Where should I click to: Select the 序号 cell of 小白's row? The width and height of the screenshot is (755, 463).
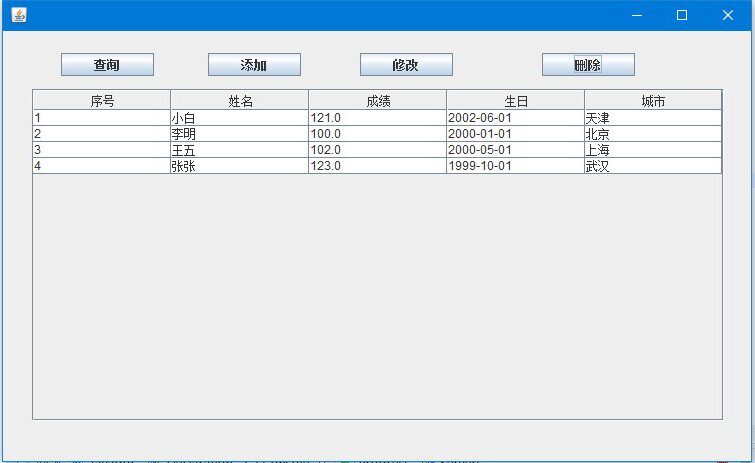click(x=102, y=118)
